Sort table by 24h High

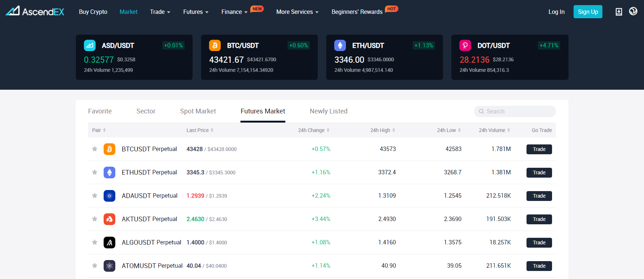pos(383,130)
